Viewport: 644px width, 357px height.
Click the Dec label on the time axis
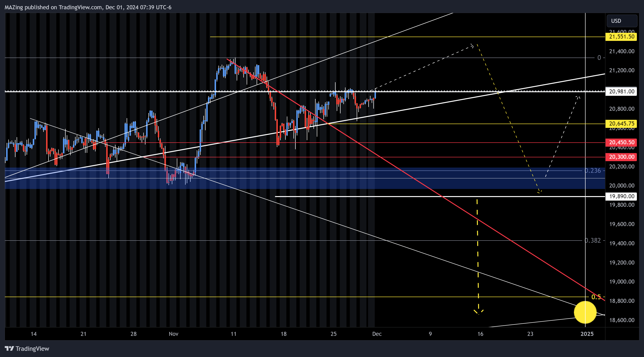(x=377, y=334)
